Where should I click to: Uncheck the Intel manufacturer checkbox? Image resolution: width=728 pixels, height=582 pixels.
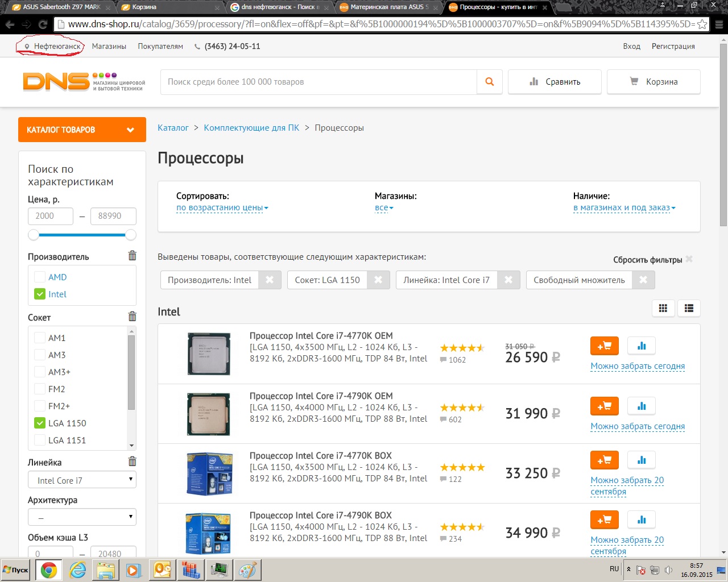[x=40, y=294]
